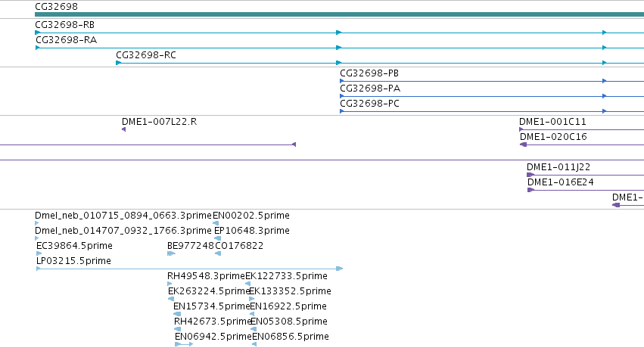Image resolution: width=644 pixels, height=348 pixels.
Task: Click the arrow glyph under DME1-007L22.R
Action: [123, 129]
